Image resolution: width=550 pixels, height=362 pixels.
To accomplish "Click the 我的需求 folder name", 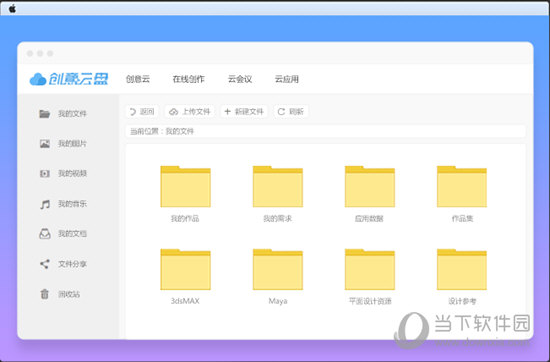I will [x=277, y=219].
